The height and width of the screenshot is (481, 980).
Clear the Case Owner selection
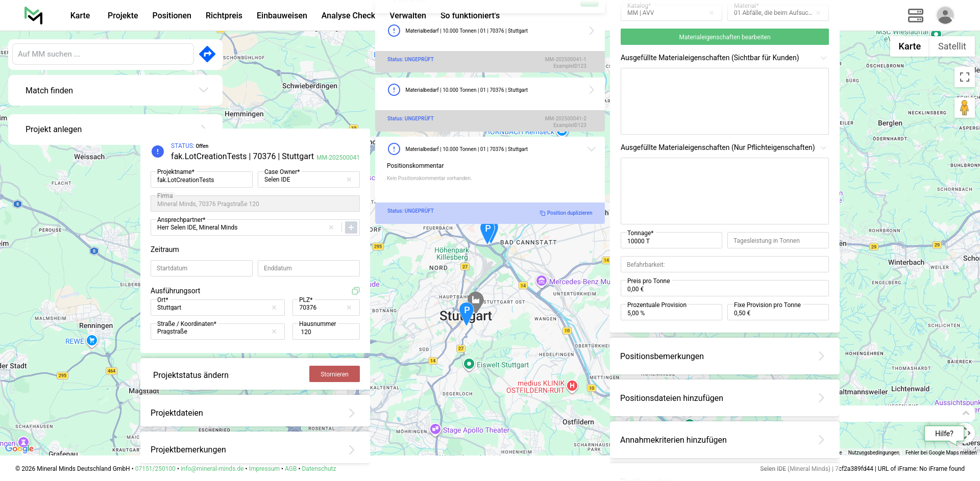[x=349, y=180]
